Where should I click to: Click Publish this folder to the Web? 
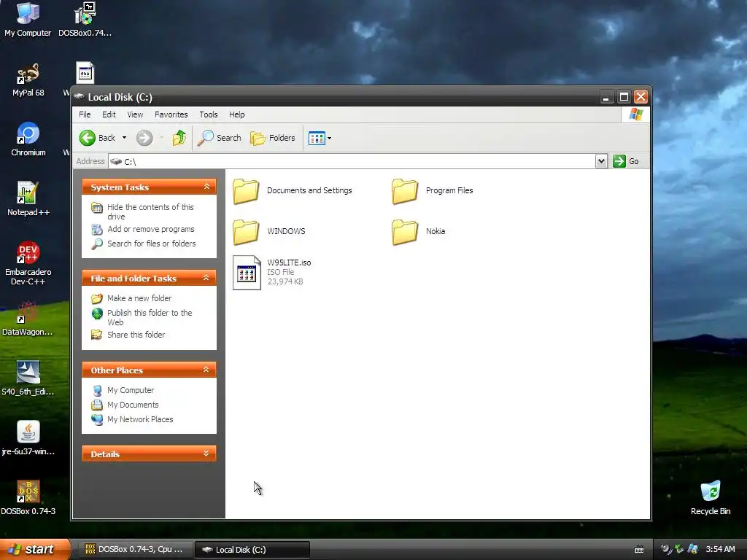pos(142,318)
